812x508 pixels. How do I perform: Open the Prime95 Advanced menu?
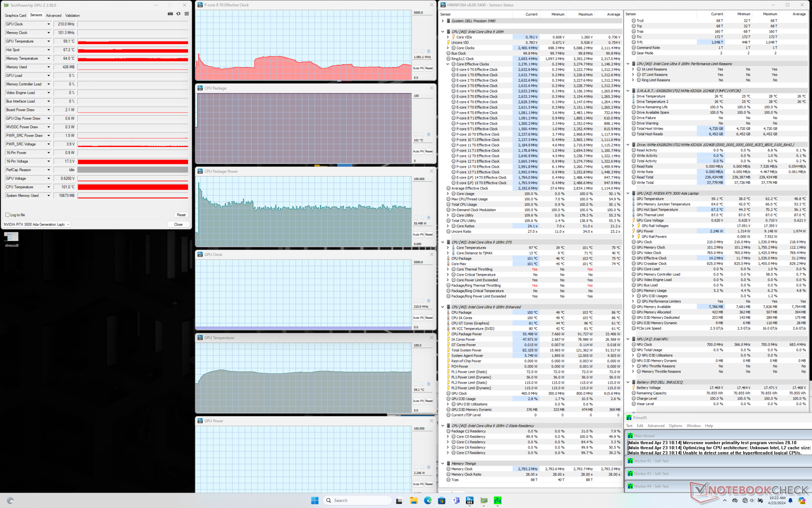pos(656,426)
